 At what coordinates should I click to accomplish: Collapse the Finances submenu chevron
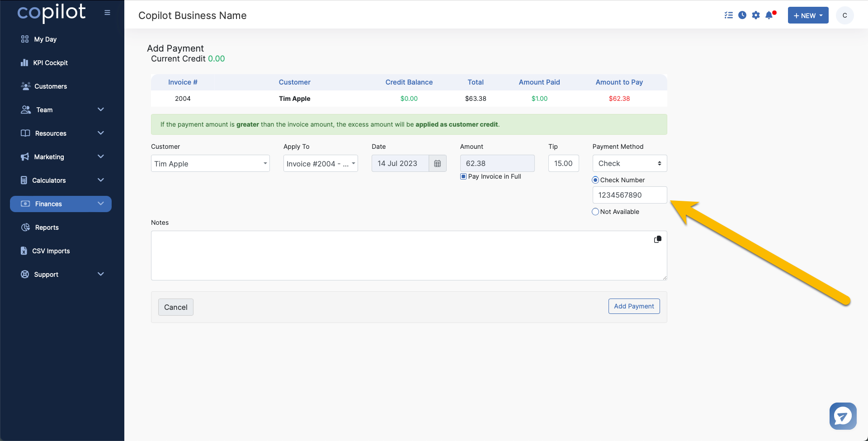click(x=101, y=204)
